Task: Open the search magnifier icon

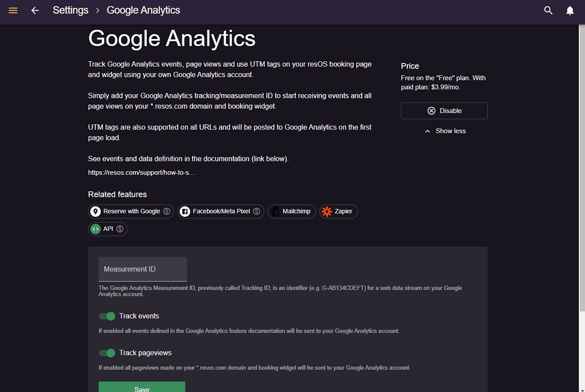Action: click(548, 10)
